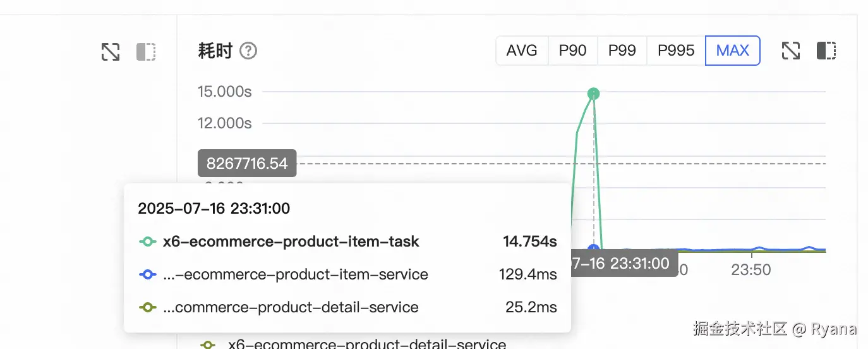Expand the 耗时 chart to fullscreen
Viewport: 868px width, 349px height.
(791, 51)
